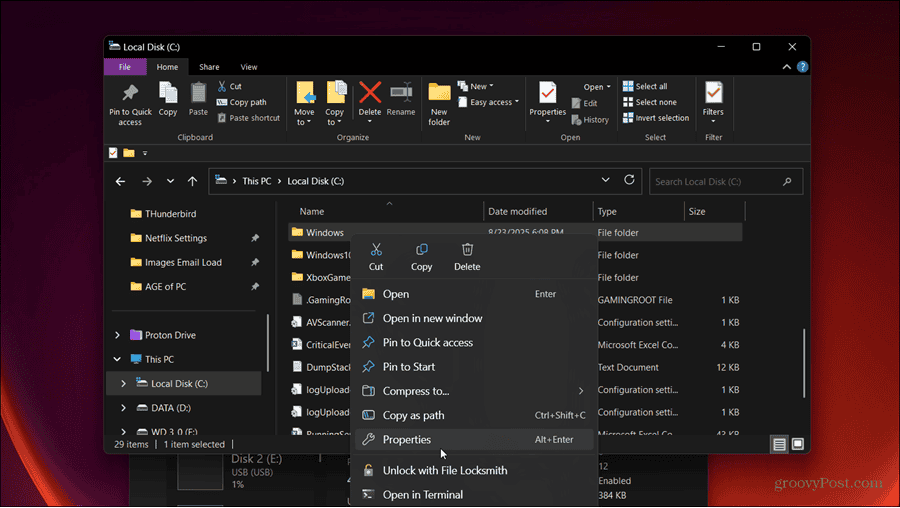Viewport: 900px width, 508px height.
Task: Open the View ribbon tab
Action: click(x=249, y=67)
